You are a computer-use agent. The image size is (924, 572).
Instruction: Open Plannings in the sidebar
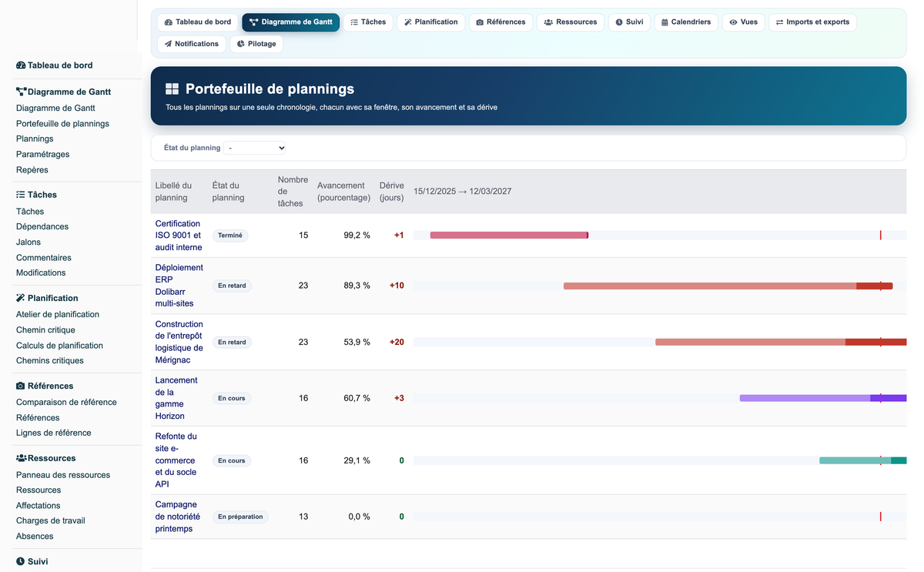click(x=35, y=139)
